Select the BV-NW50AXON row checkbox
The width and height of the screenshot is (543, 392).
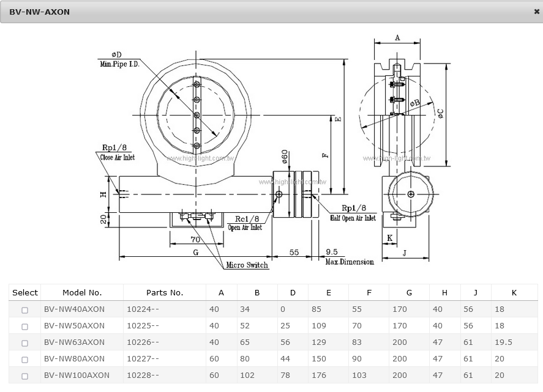point(24,327)
